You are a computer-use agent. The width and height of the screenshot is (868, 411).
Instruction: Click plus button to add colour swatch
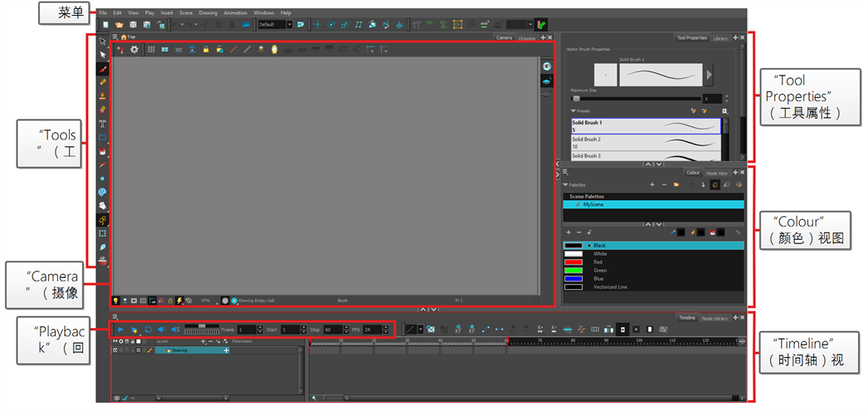click(x=568, y=232)
